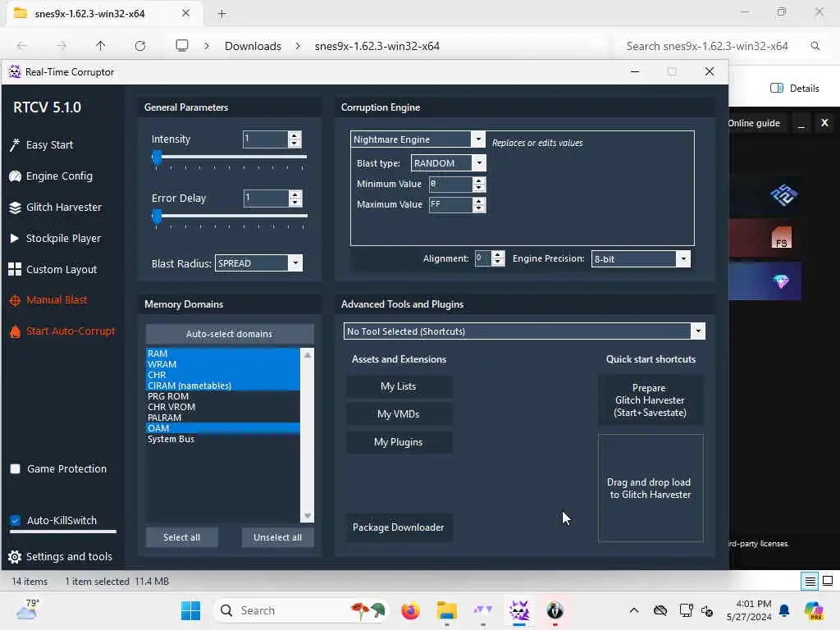Open Nightmare Engine dropdown
The image size is (840, 630).
click(x=478, y=139)
